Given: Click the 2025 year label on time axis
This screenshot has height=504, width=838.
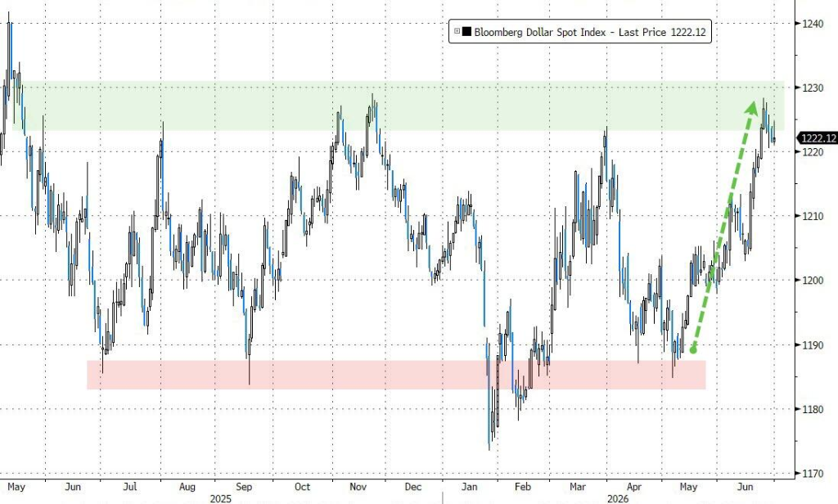Looking at the screenshot, I should 220,498.
